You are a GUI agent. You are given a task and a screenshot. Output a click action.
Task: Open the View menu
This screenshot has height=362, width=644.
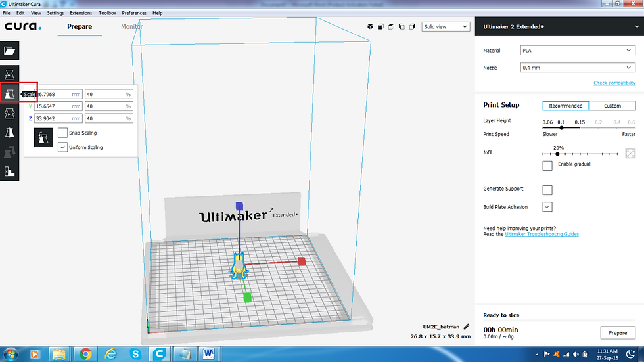tap(35, 13)
